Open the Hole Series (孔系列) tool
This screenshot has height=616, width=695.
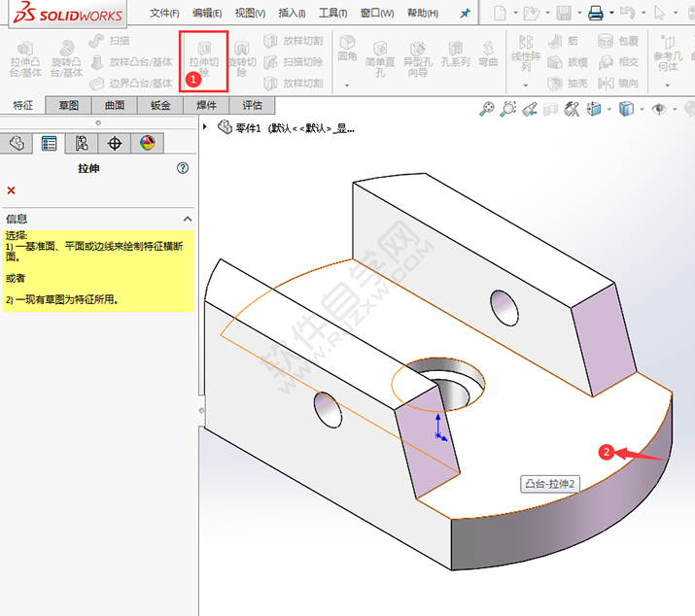[455, 54]
